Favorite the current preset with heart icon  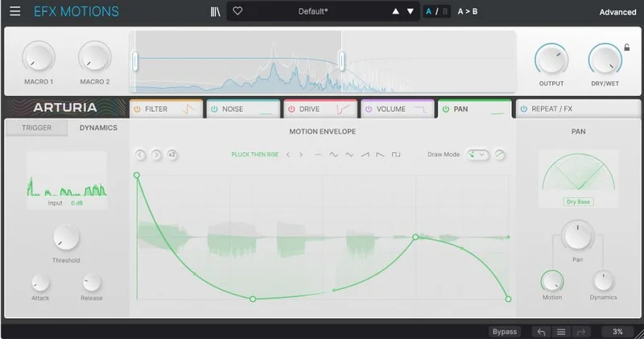237,11
